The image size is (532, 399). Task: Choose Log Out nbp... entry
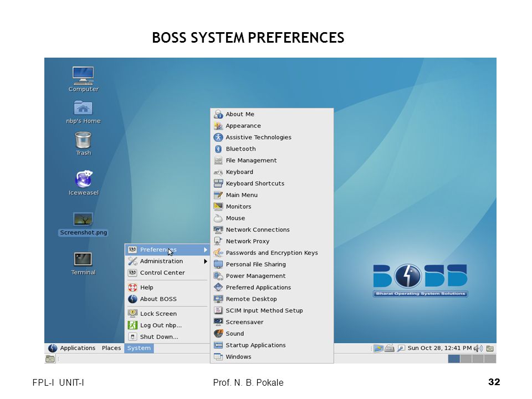pos(167,325)
